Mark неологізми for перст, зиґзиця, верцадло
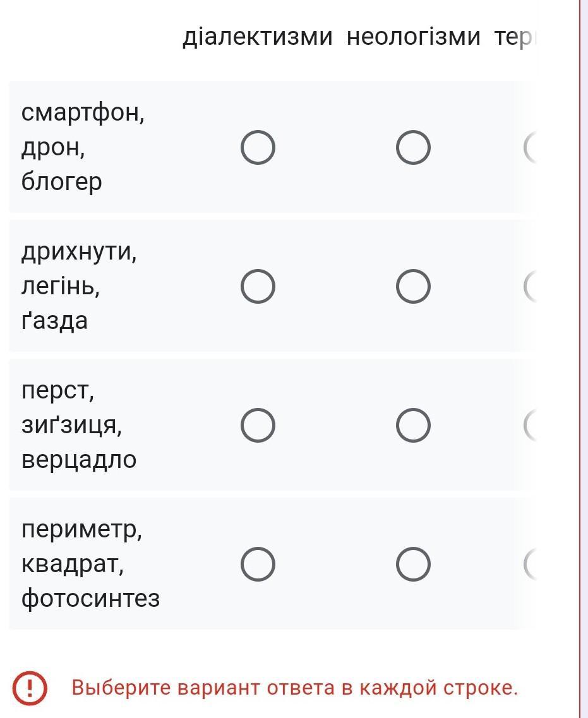588x718 pixels. click(x=413, y=425)
